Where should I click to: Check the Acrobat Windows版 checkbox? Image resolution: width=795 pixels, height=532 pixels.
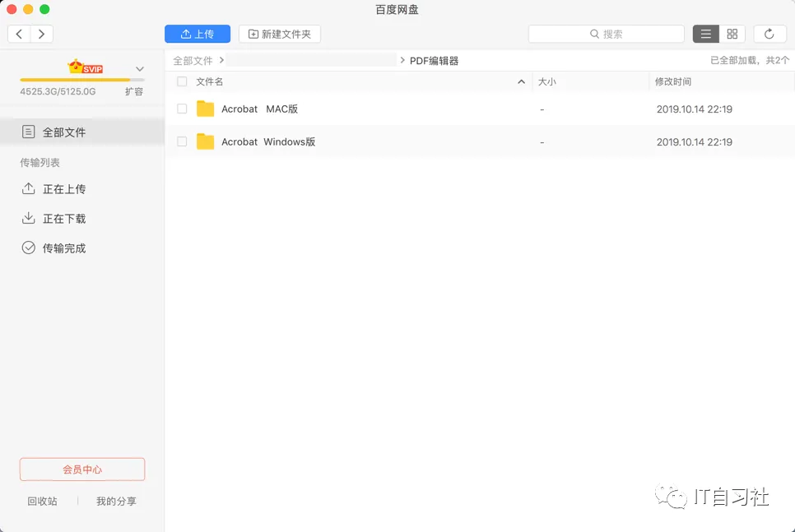[182, 142]
